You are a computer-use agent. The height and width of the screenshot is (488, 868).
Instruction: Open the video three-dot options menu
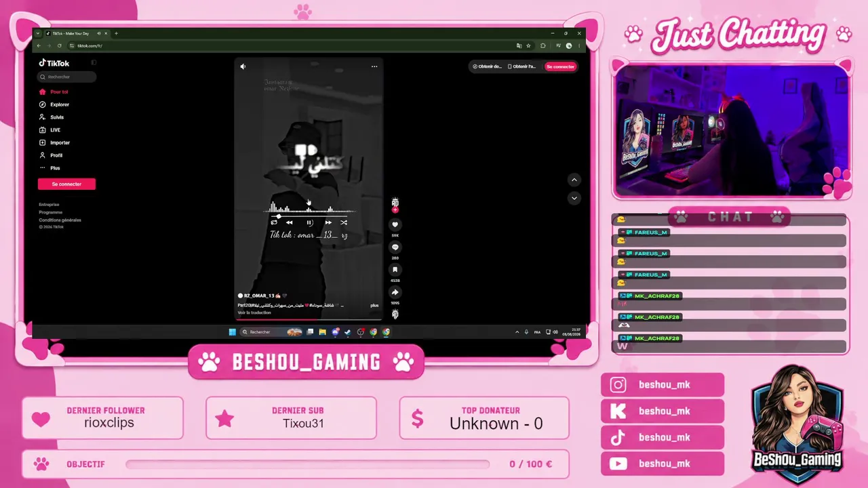coord(374,66)
